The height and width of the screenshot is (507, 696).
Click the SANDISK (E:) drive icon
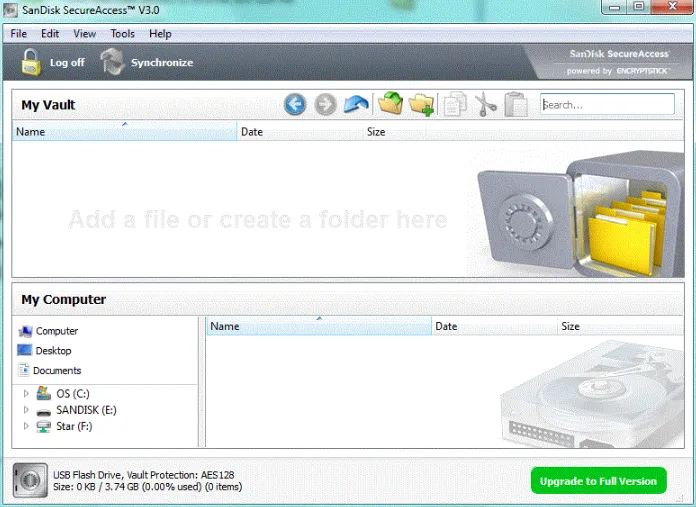[44, 412]
